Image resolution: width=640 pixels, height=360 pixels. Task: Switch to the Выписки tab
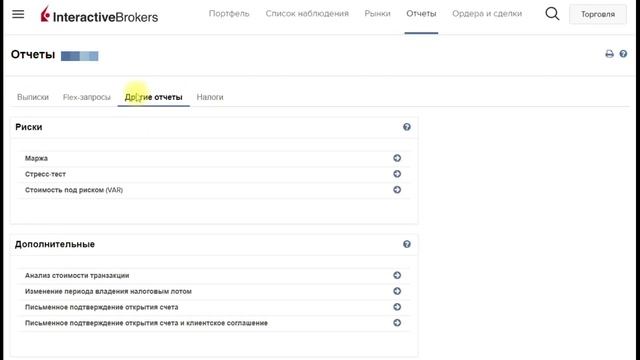point(33,97)
